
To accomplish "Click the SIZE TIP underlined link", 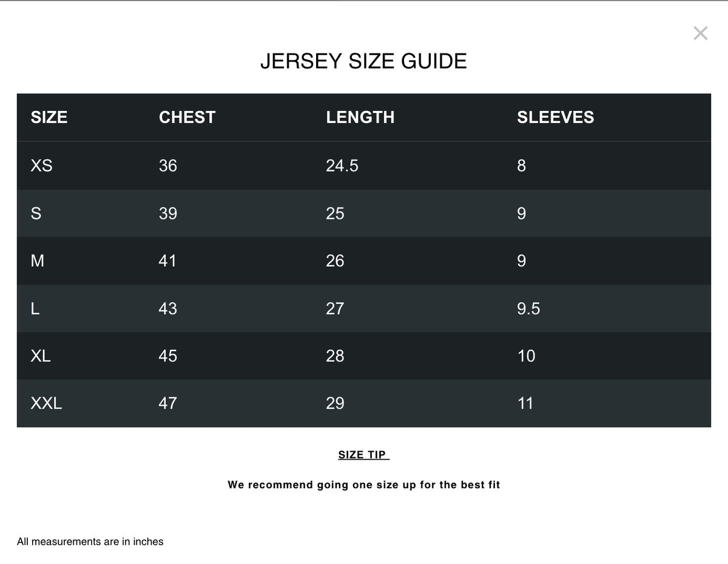I will 363,455.
